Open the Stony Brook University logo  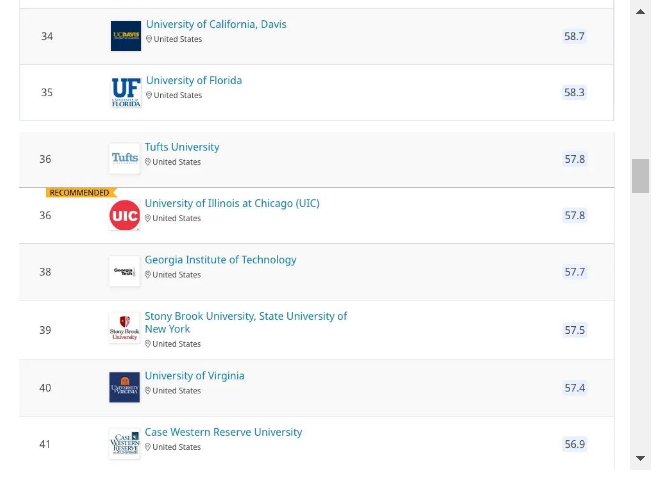tap(124, 328)
